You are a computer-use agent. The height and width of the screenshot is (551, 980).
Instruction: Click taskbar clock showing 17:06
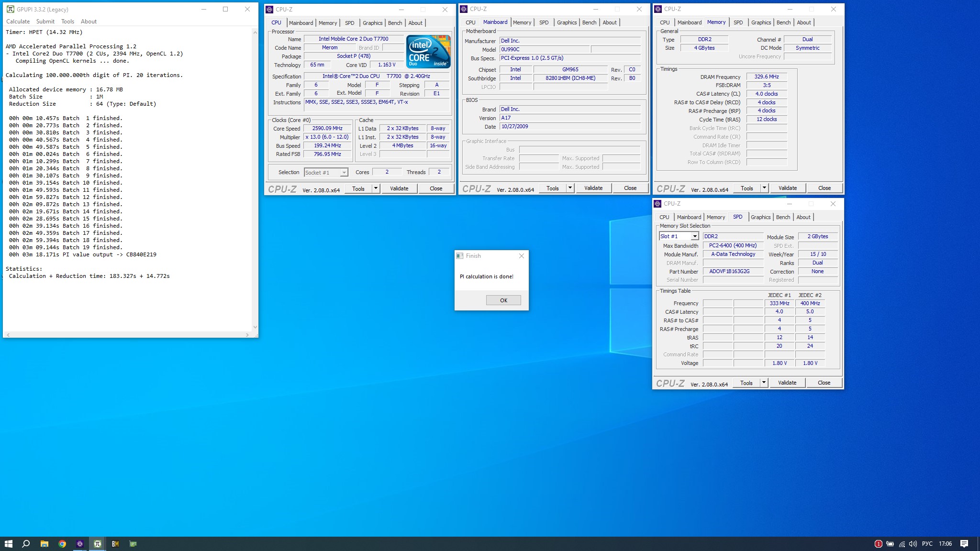pos(945,544)
